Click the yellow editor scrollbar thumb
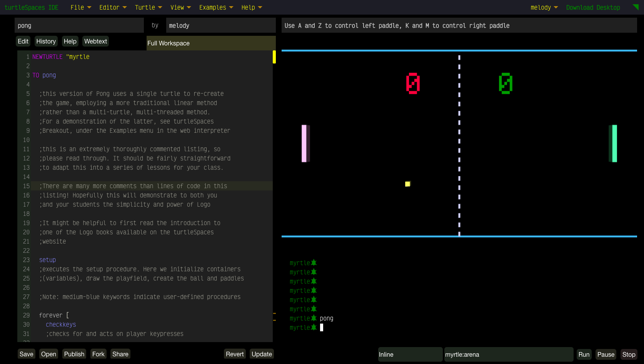The width and height of the screenshot is (644, 364). pyautogui.click(x=274, y=57)
